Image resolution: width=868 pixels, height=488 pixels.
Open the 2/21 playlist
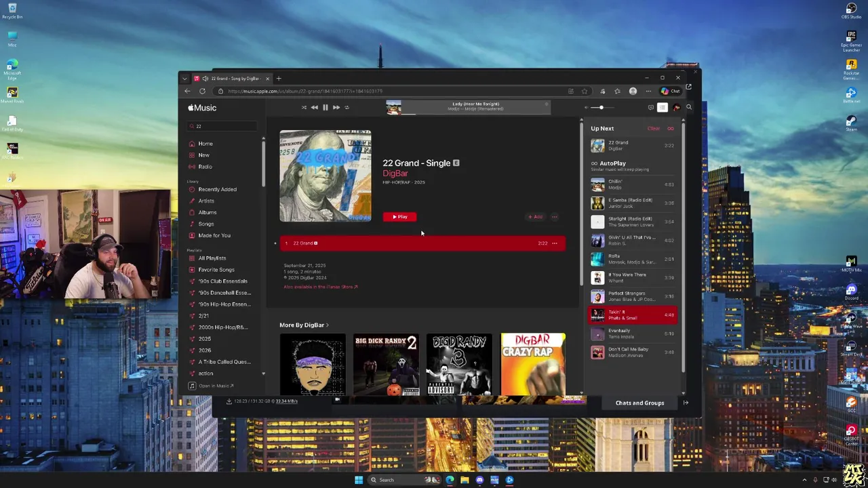(203, 316)
